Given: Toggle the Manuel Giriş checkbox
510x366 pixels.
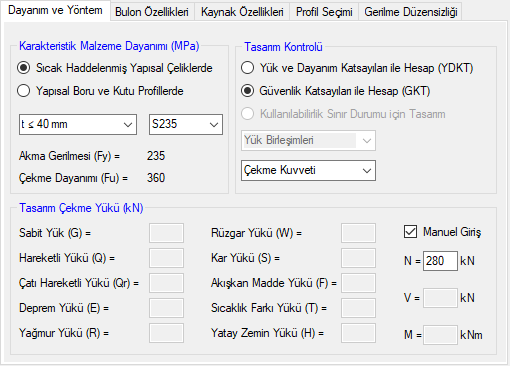Looking at the screenshot, I should [442, 232].
